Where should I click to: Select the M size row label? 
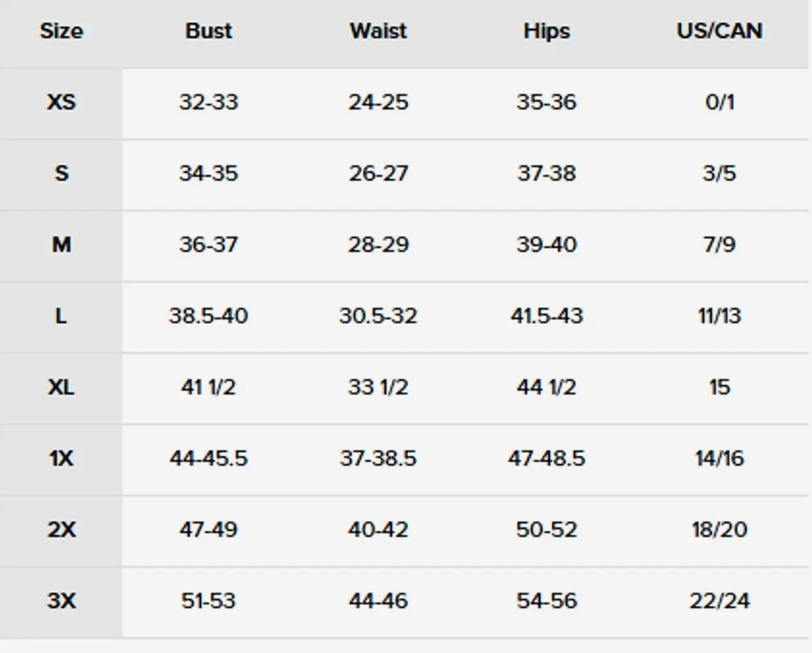click(61, 244)
